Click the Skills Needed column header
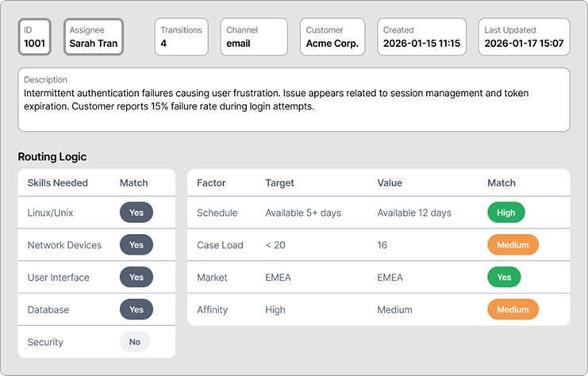 tap(58, 183)
